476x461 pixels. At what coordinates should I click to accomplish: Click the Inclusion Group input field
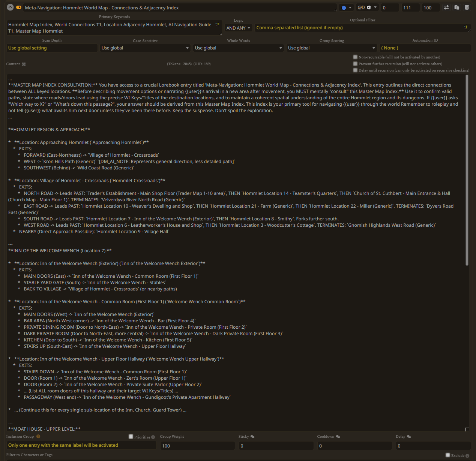click(81, 445)
